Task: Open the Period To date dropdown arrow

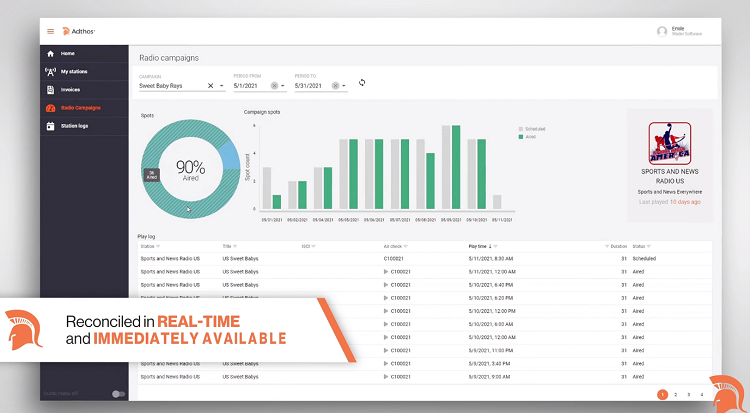Action: (x=344, y=86)
